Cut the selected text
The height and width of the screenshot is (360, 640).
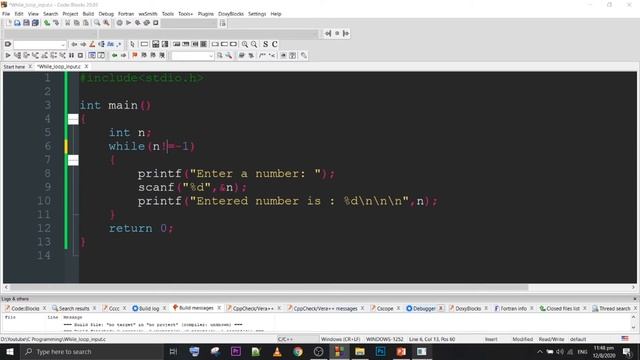click(67, 23)
